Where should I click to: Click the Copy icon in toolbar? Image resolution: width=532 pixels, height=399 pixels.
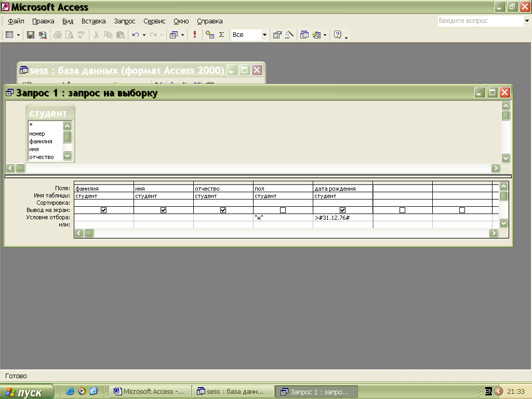pyautogui.click(x=108, y=35)
